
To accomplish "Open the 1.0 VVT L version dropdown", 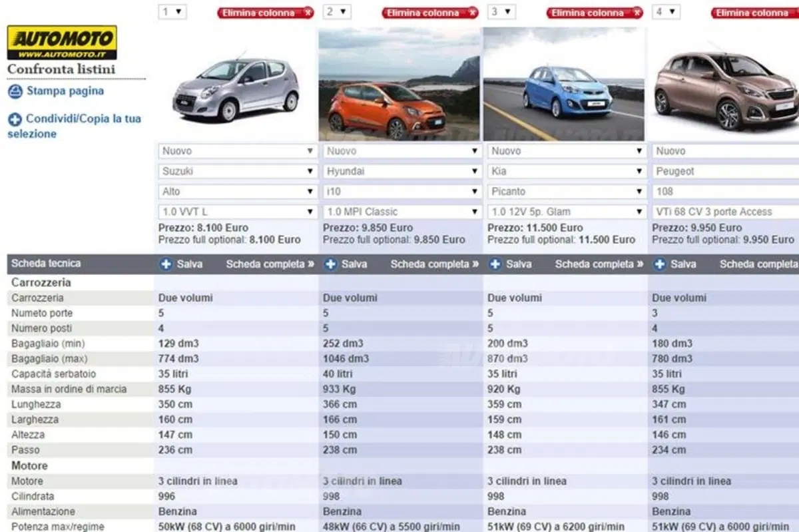I will pyautogui.click(x=237, y=212).
